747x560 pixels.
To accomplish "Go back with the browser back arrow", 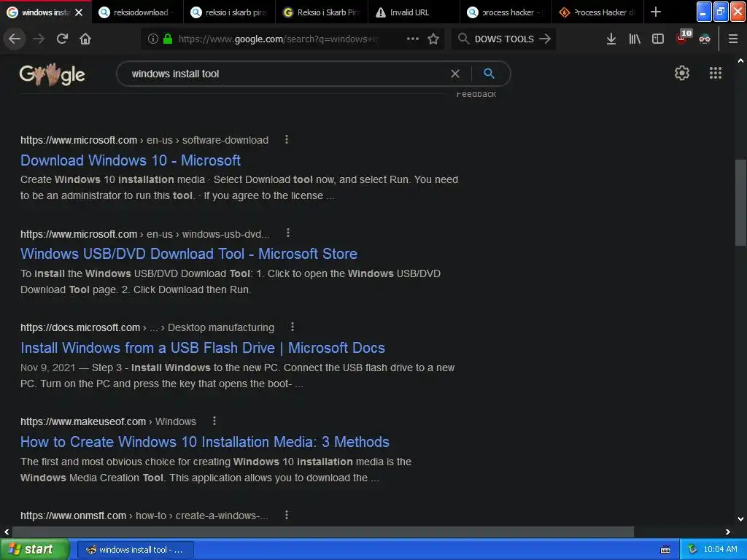I will point(15,39).
